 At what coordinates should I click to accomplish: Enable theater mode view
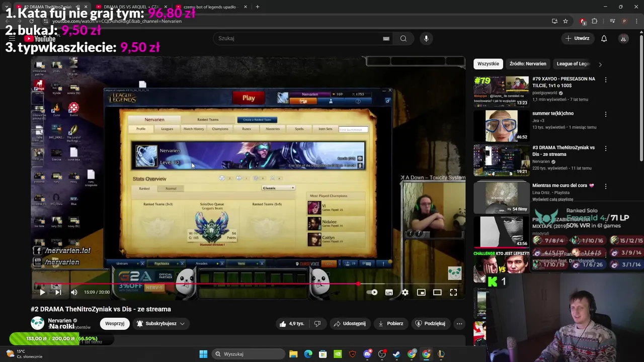tap(437, 292)
